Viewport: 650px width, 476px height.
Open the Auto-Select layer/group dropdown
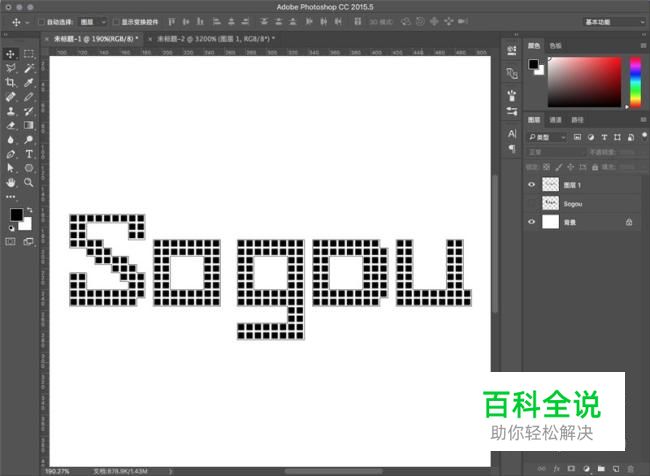click(93, 22)
